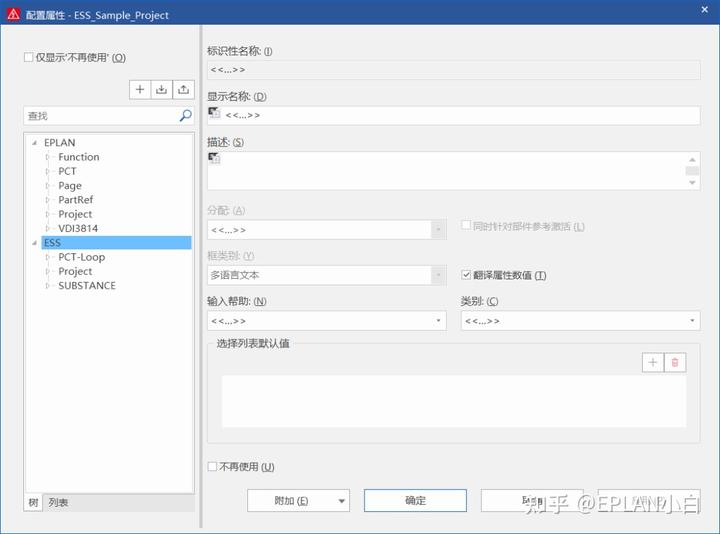The image size is (720, 534).
Task: Collapse the ESS tree node
Action: 34,243
